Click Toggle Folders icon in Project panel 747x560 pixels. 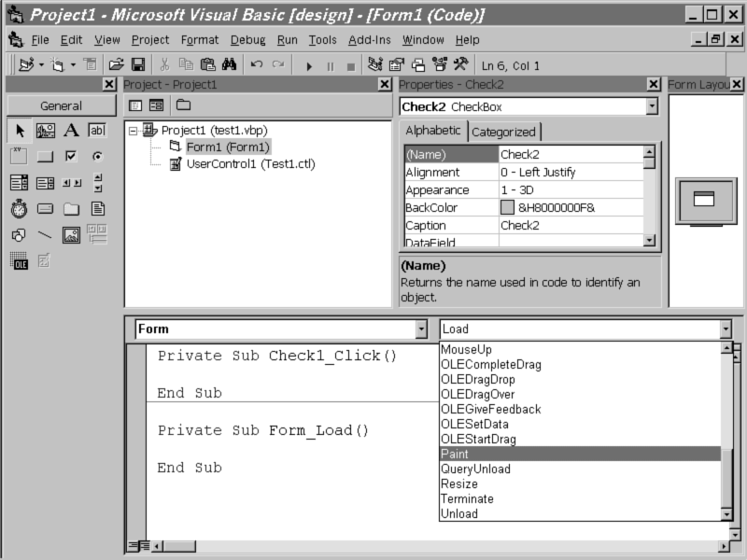pos(183,105)
